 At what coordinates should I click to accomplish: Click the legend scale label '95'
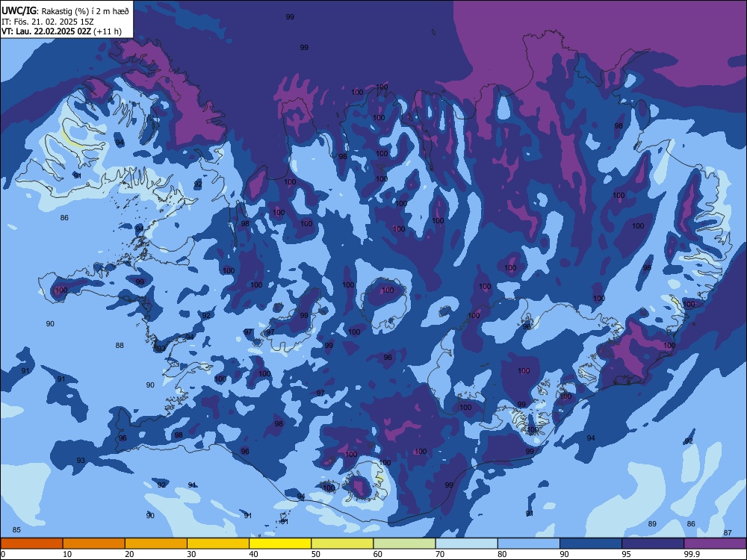(627, 554)
